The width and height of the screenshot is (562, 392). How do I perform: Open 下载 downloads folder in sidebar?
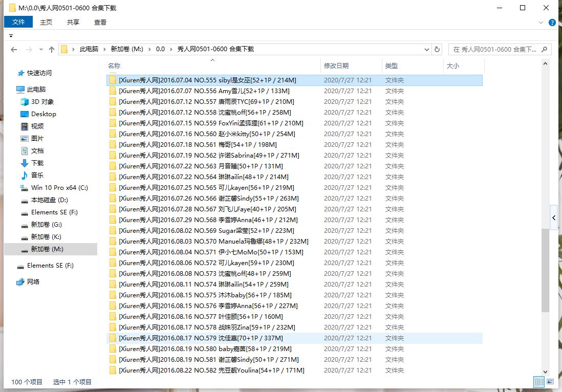(x=37, y=163)
